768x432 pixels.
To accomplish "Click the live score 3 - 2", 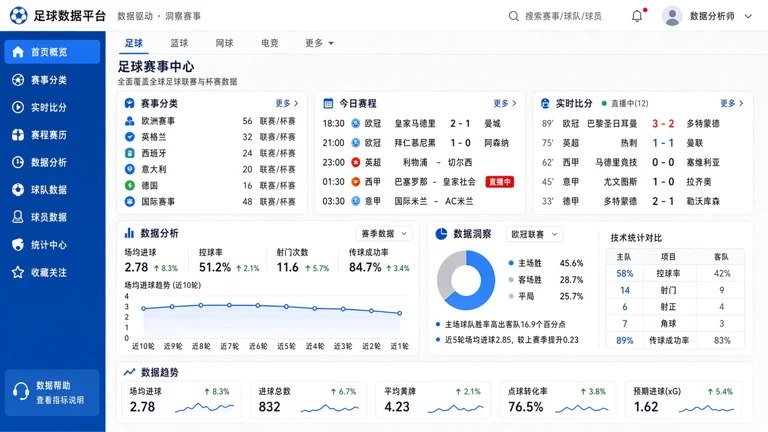I will [663, 123].
